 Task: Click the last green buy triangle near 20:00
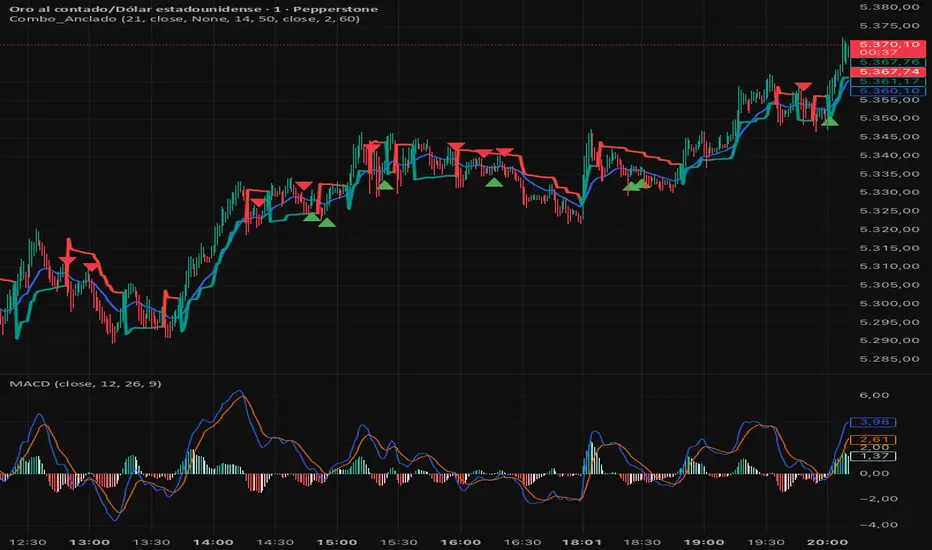[x=830, y=122]
